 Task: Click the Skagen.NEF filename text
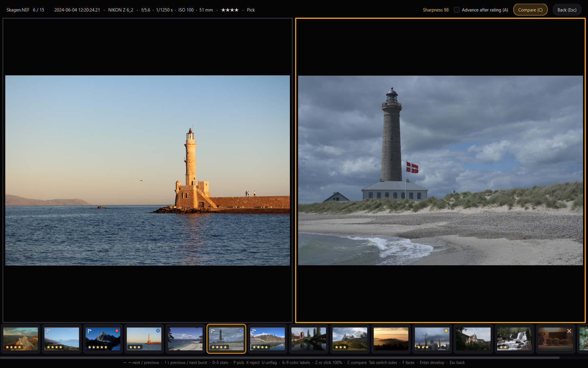click(18, 10)
